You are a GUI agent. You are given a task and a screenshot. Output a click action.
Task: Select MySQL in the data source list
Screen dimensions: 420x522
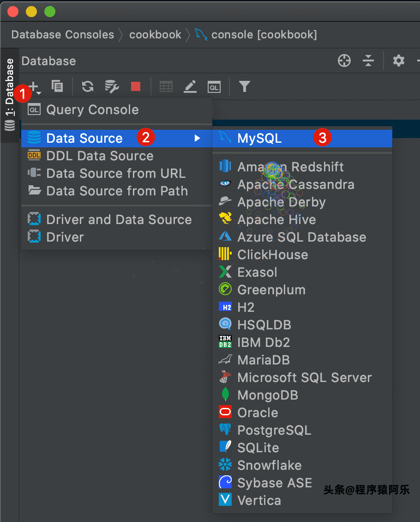(x=302, y=138)
